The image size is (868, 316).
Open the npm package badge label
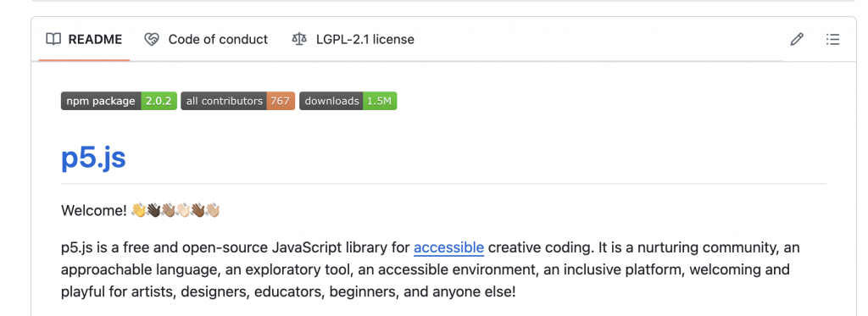point(101,102)
